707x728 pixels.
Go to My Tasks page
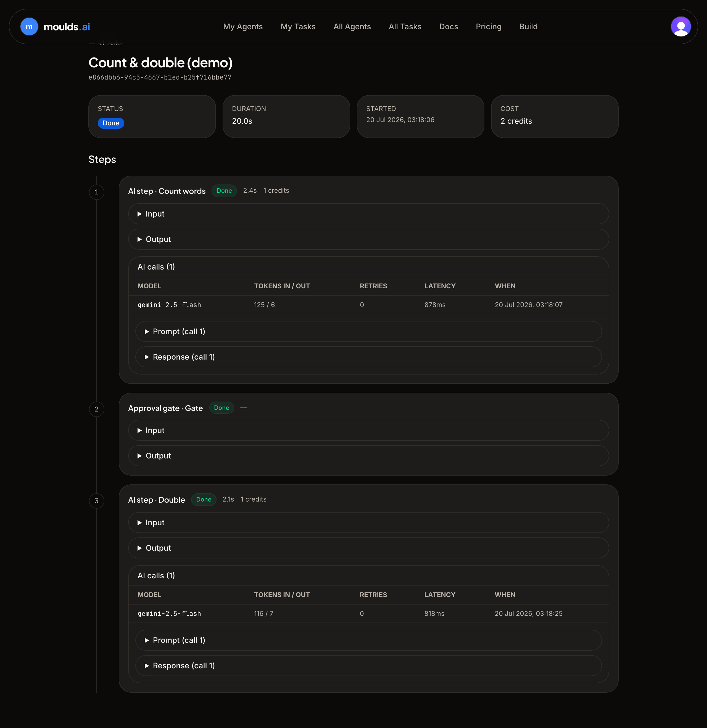pos(298,27)
